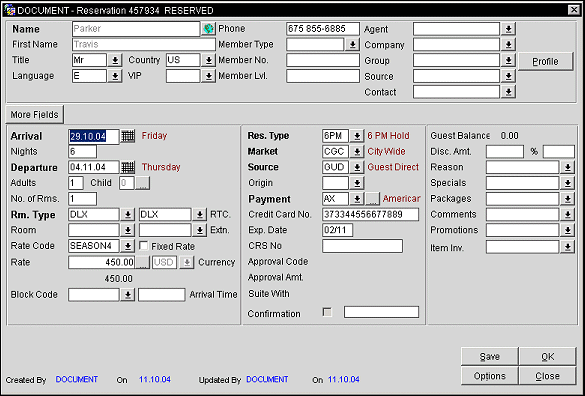
Task: Click the OK button
Action: click(547, 357)
